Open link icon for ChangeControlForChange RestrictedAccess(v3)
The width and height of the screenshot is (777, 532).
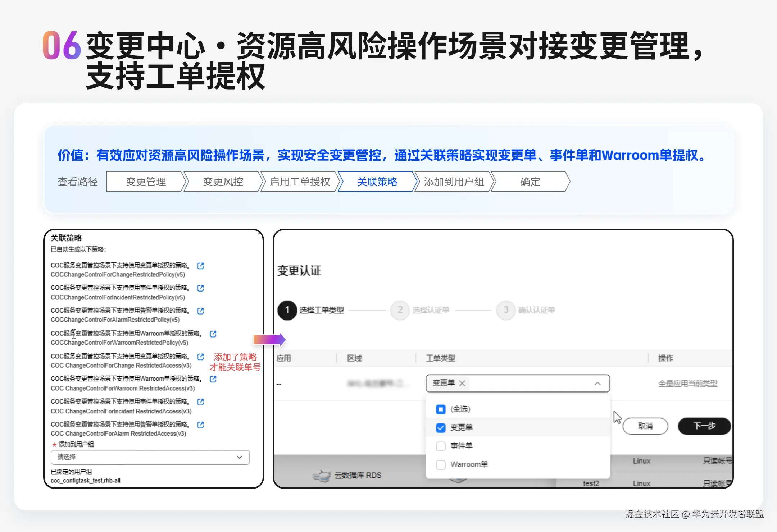pyautogui.click(x=201, y=357)
